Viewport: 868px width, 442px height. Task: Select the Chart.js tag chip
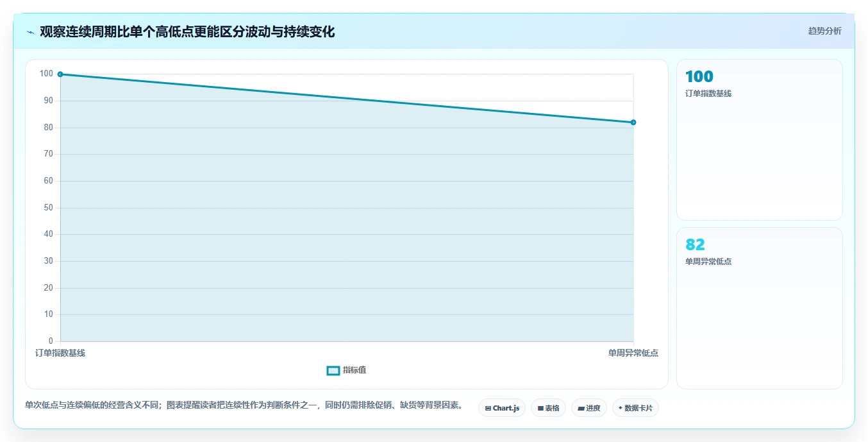502,408
